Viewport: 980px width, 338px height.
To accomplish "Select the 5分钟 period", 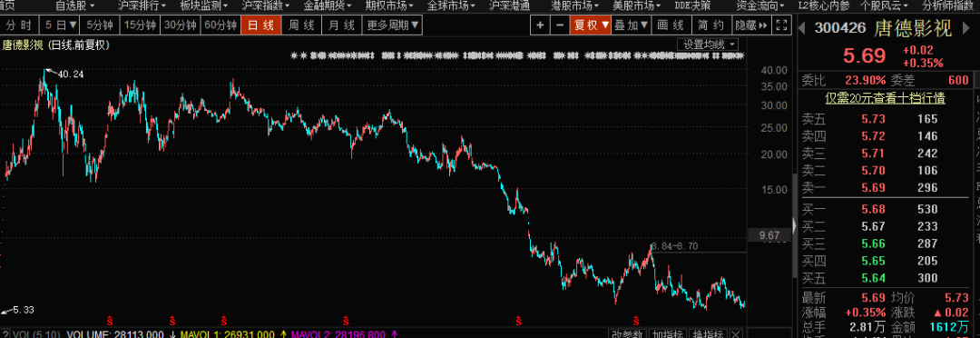I will point(100,25).
